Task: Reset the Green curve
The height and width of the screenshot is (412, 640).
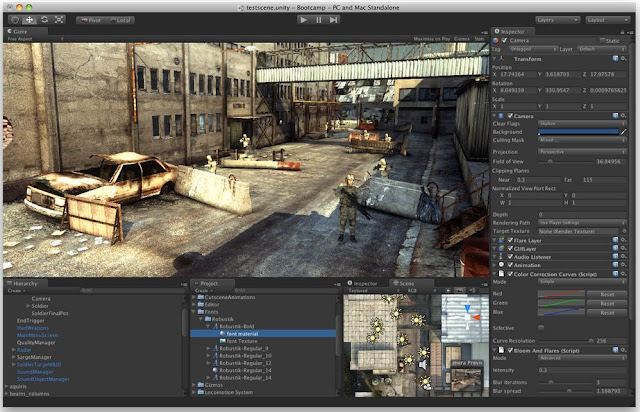Action: click(x=607, y=303)
